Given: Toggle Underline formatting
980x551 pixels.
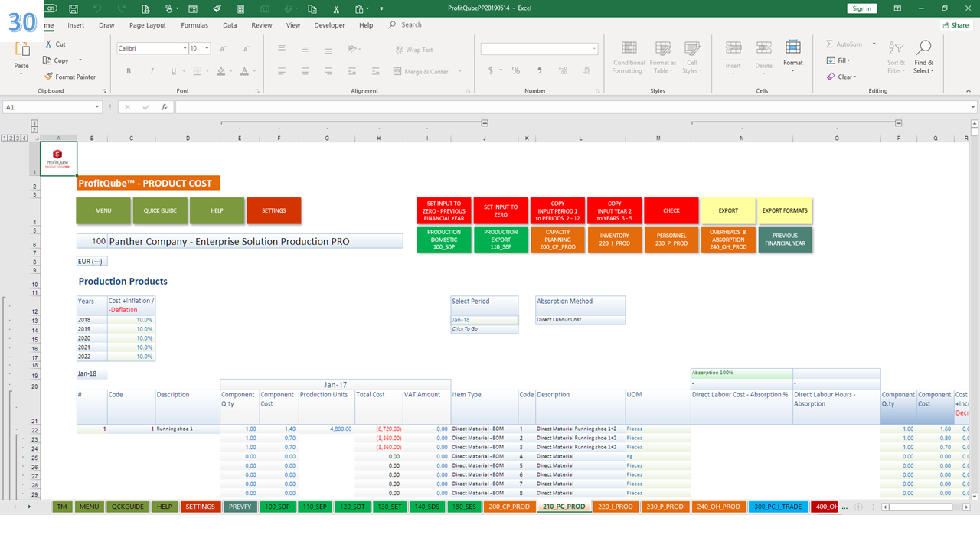Looking at the screenshot, I should point(174,71).
